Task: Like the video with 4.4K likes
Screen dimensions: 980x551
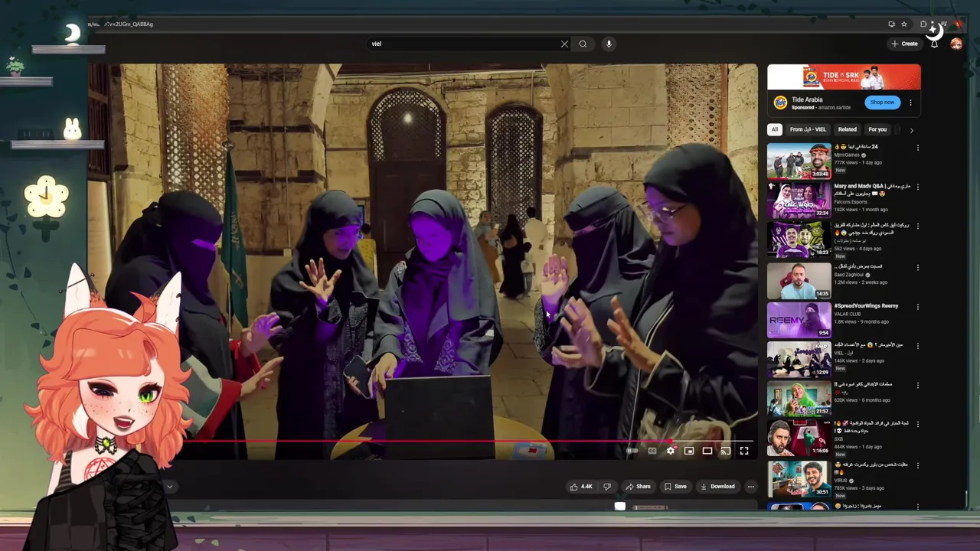Action: click(x=581, y=486)
